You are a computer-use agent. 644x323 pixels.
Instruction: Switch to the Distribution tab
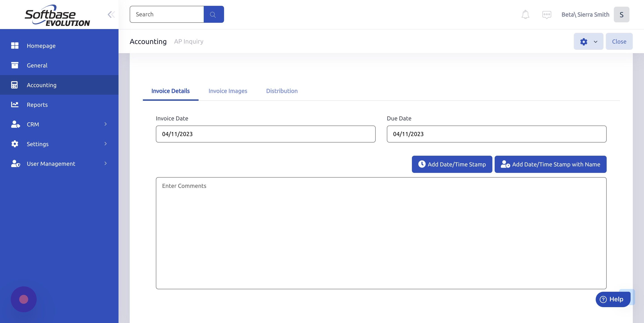(282, 91)
